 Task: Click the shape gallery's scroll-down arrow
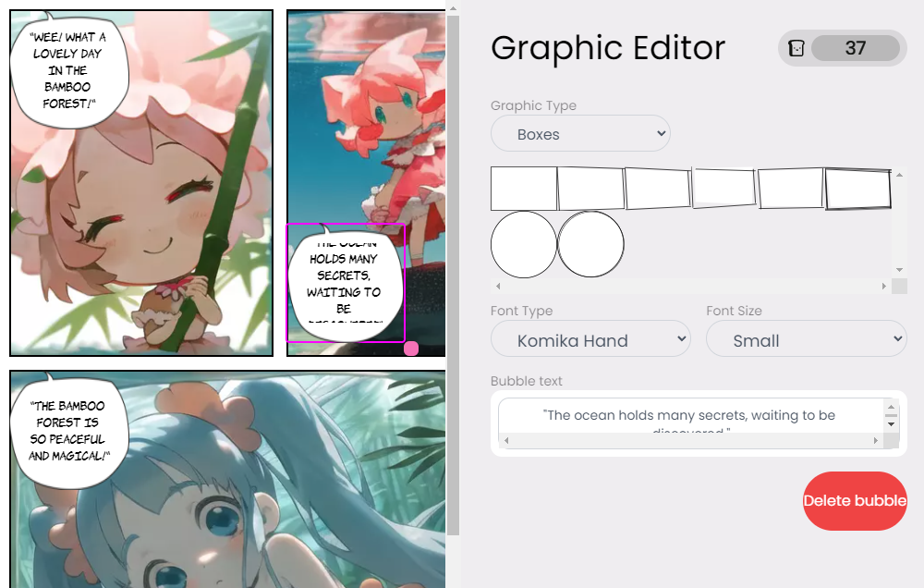coord(899,269)
